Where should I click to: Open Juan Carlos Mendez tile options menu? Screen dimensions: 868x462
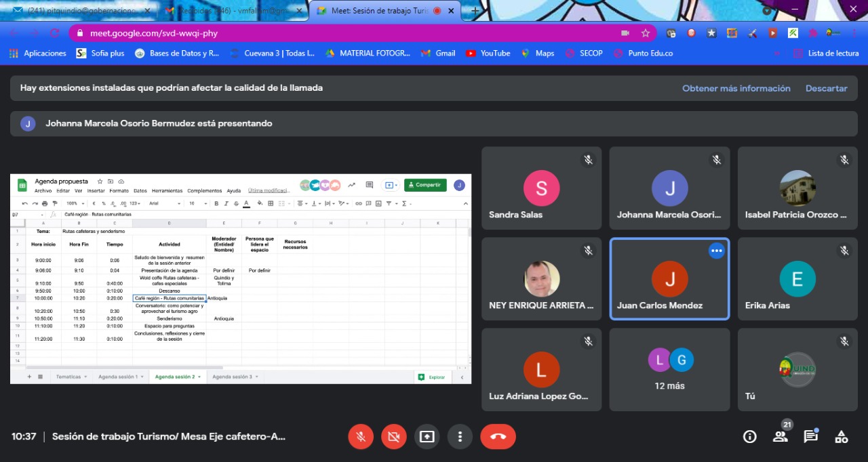[717, 251]
